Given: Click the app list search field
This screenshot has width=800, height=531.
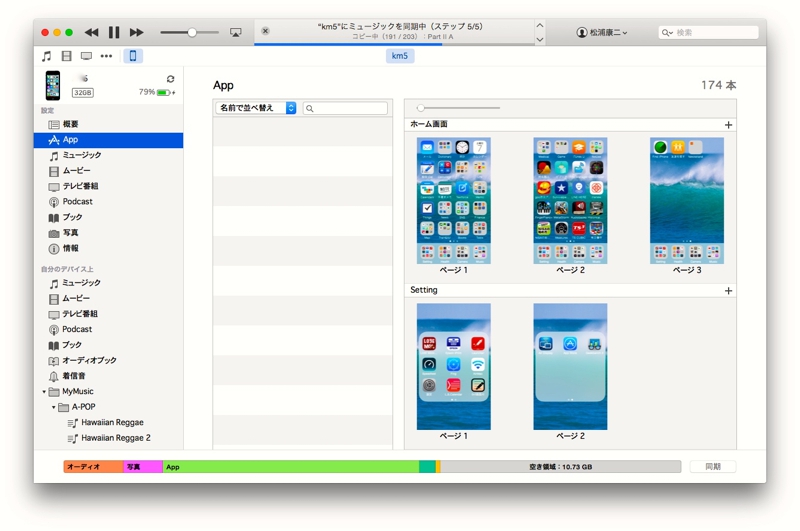Looking at the screenshot, I should [345, 108].
